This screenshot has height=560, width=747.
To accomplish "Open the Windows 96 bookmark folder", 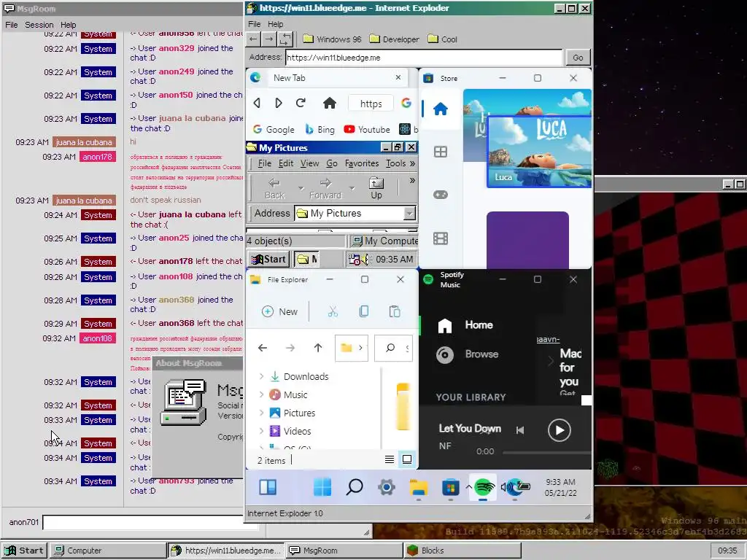I will pos(333,39).
